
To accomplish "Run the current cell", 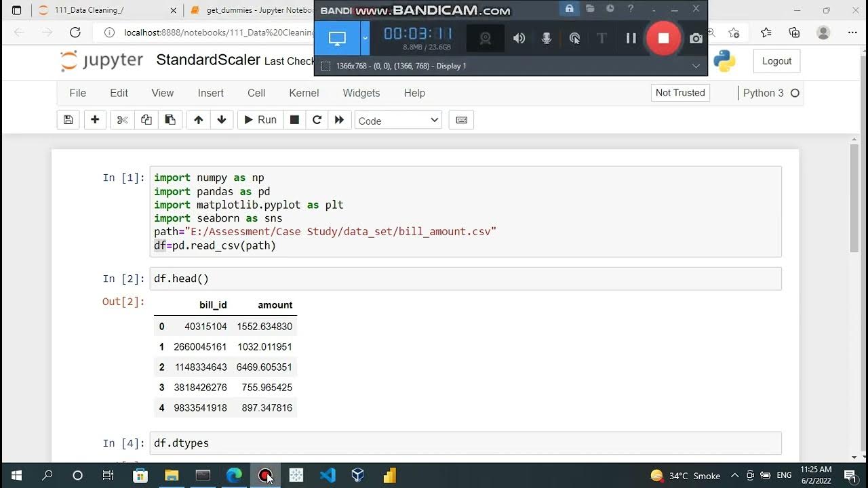I will click(260, 120).
